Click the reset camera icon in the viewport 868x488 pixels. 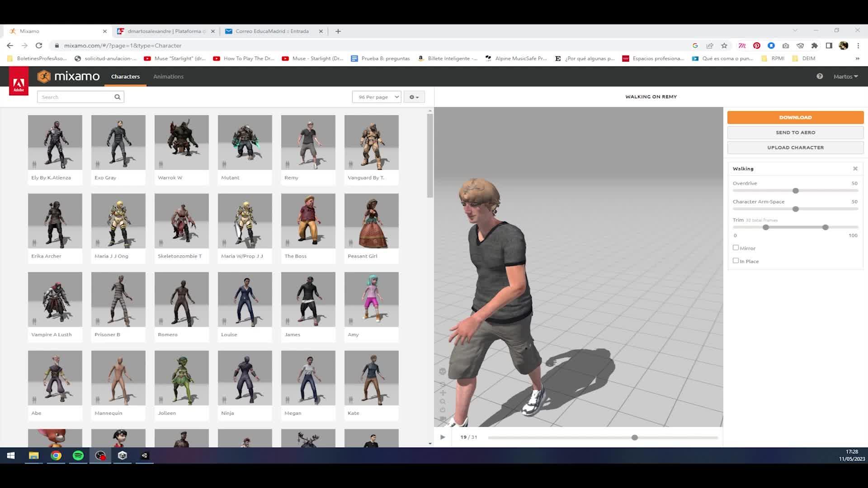(x=443, y=410)
